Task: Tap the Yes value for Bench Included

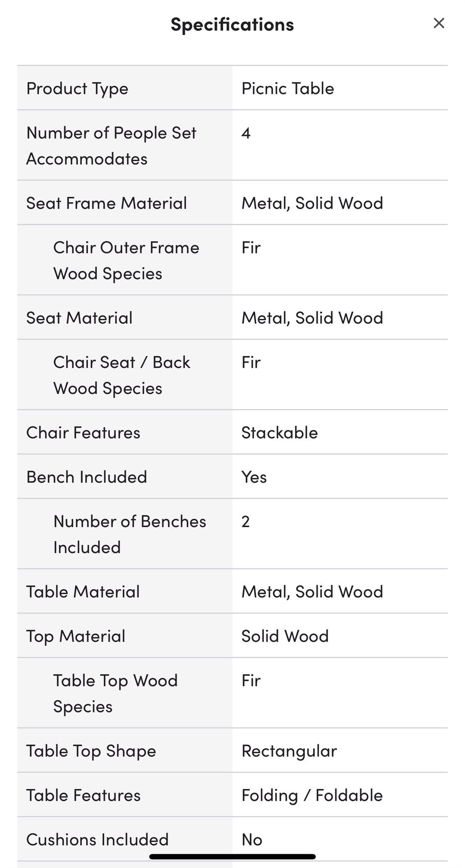Action: click(x=254, y=477)
